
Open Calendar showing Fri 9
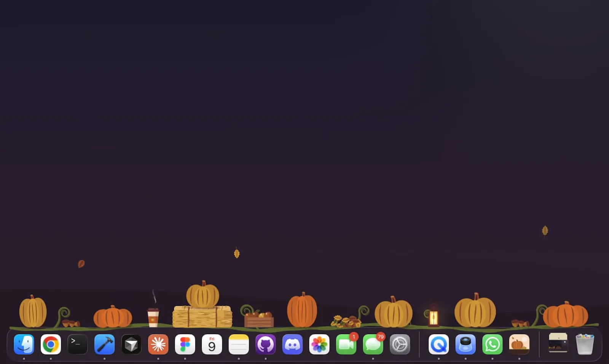(212, 344)
